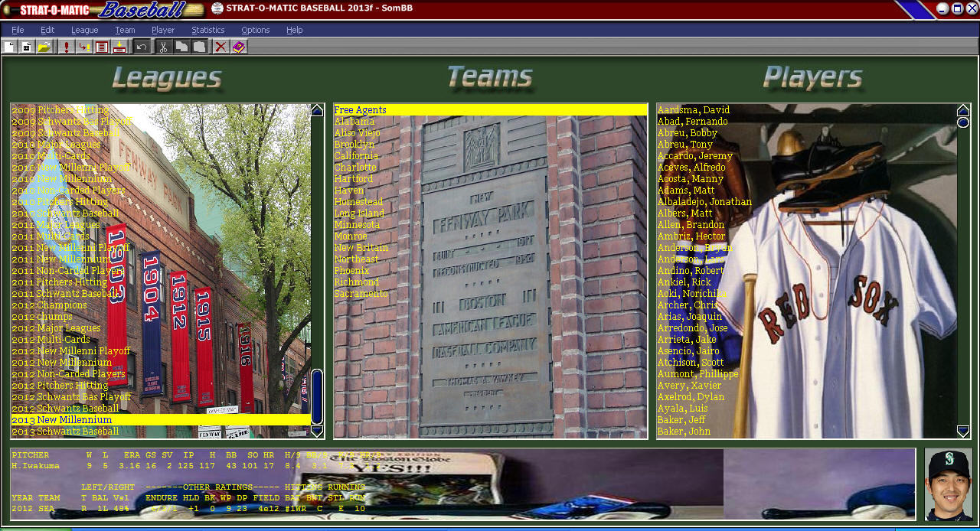
Task: Select Free Agents in Teams list
Action: [x=491, y=110]
